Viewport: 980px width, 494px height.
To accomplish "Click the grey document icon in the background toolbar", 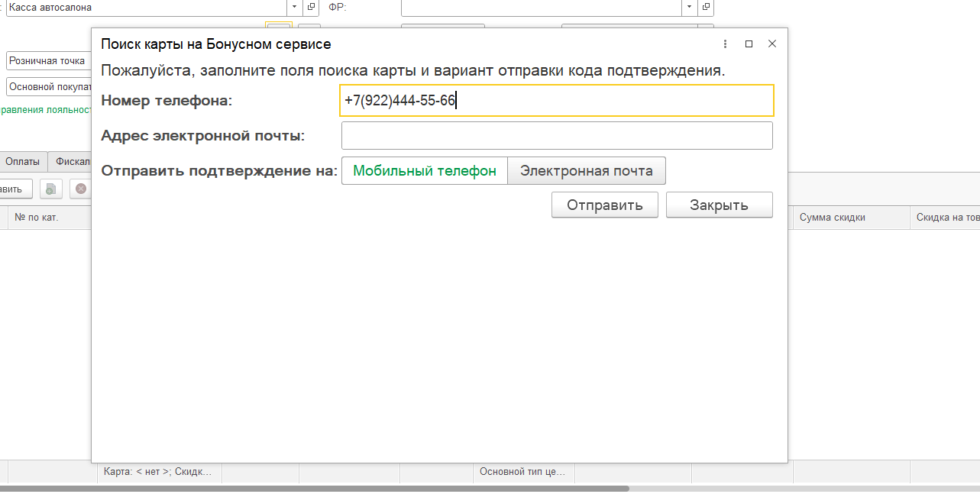I will 50,189.
